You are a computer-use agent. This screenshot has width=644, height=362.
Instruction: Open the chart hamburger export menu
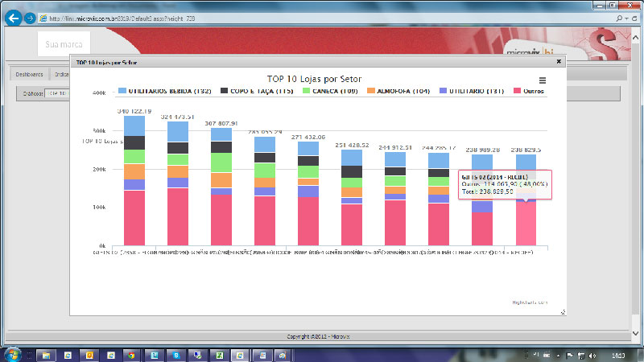pos(543,80)
